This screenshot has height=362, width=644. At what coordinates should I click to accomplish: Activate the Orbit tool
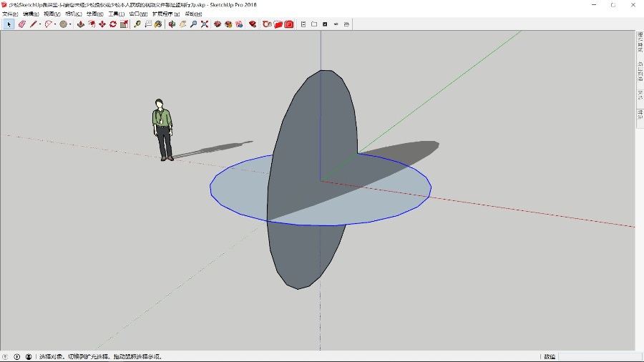172,24
